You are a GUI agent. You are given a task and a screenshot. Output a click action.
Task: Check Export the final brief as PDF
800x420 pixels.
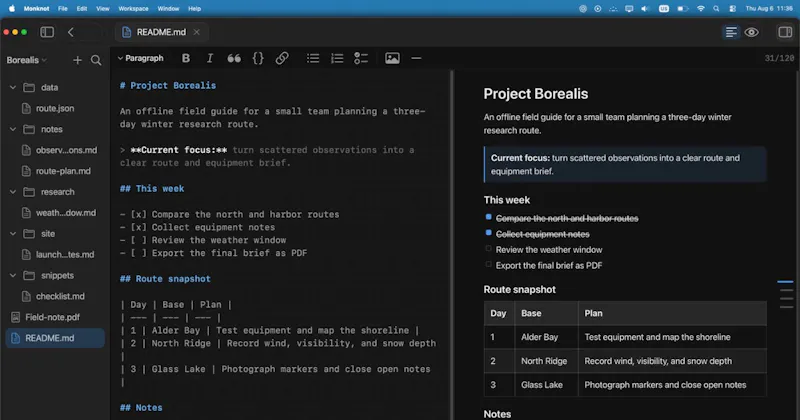click(488, 265)
